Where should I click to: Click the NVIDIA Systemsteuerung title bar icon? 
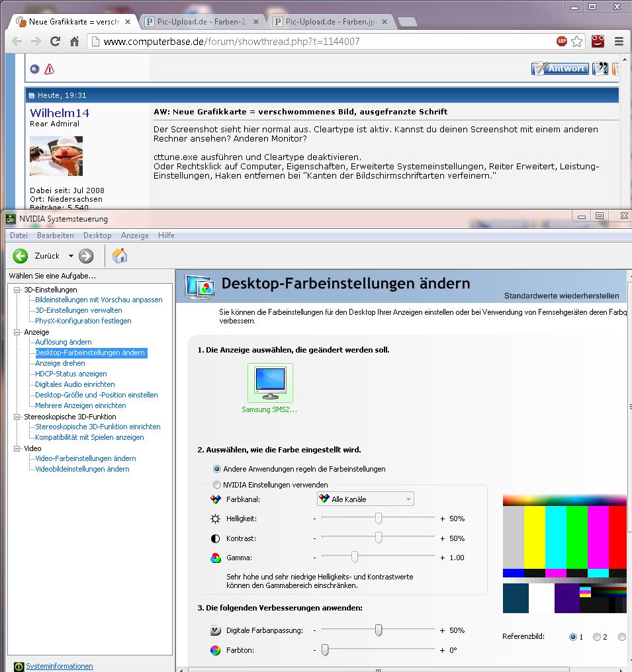click(x=11, y=219)
